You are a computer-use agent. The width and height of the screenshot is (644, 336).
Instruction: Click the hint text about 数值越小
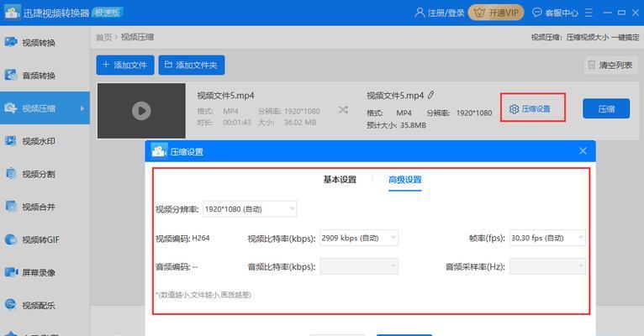(x=203, y=295)
